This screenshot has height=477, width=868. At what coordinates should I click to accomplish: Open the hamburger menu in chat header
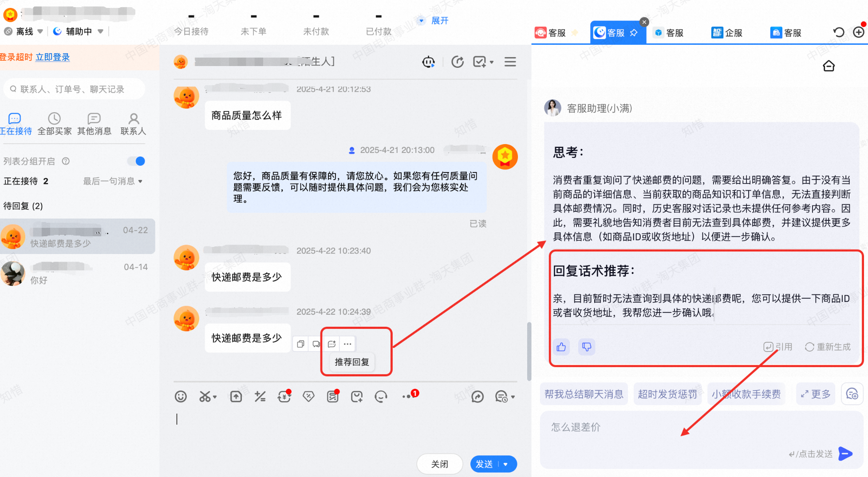(x=510, y=62)
